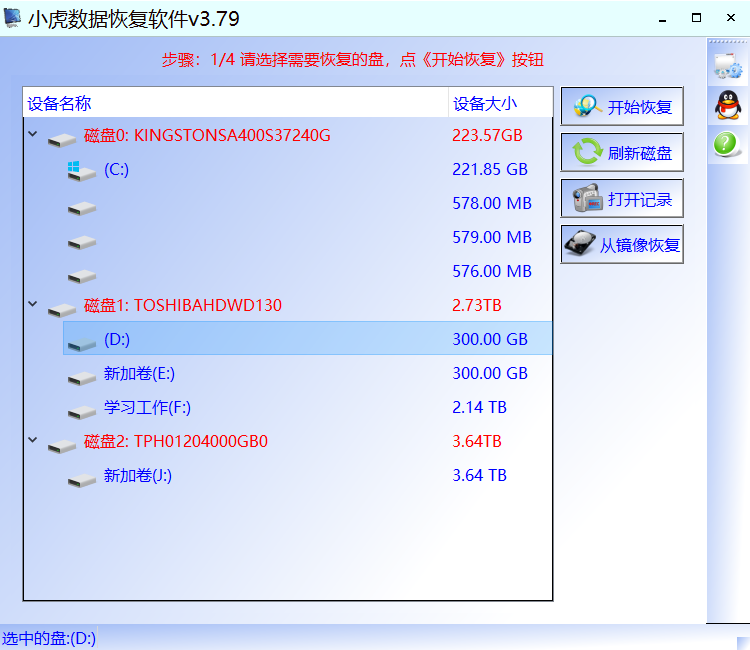750x650 pixels.
Task: Click the 300.00 GB size of 新加卷(E:)
Action: click(490, 373)
